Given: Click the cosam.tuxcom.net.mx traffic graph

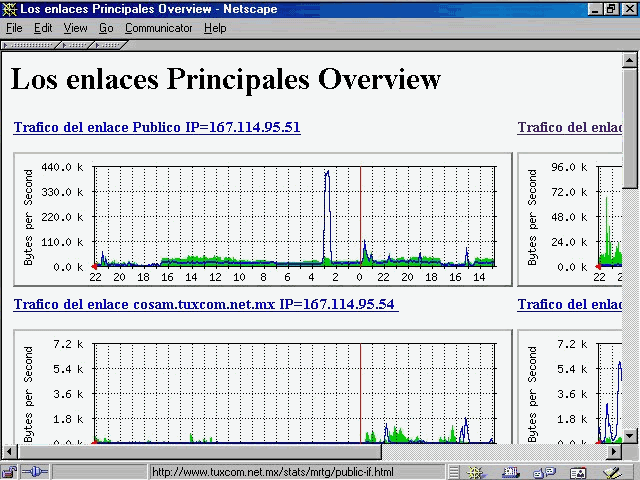Looking at the screenshot, I should pos(262,390).
